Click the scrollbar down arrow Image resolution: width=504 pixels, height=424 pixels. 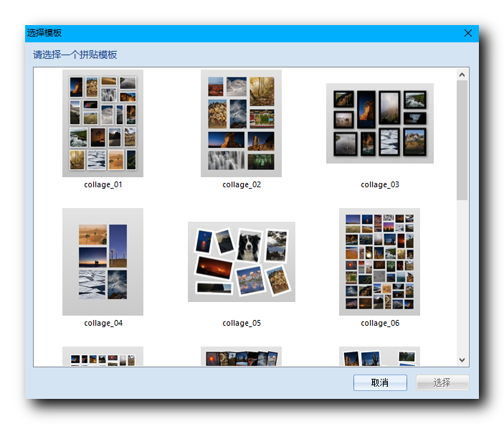pos(462,360)
